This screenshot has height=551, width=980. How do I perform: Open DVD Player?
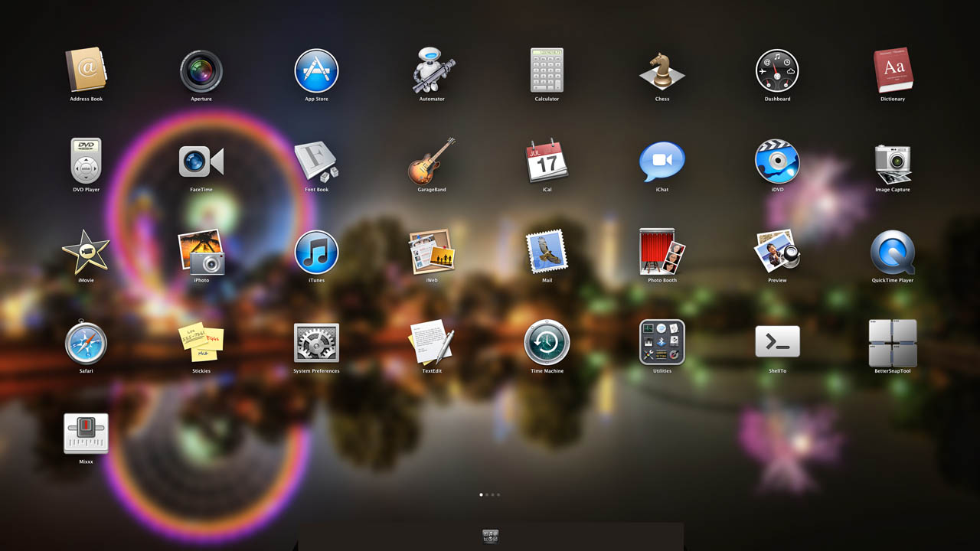tap(86, 161)
